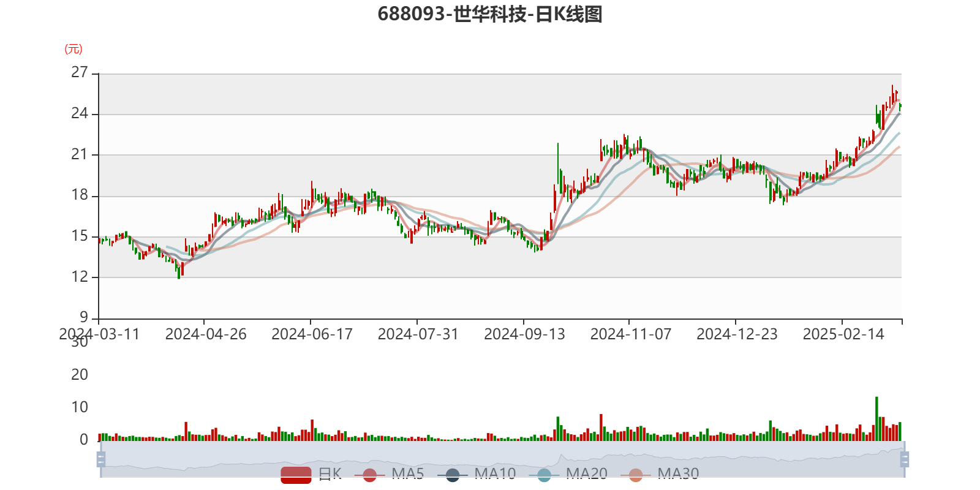This screenshot has height=490, width=980.
Task: Click the left handle of the zoom slider
Action: [101, 459]
